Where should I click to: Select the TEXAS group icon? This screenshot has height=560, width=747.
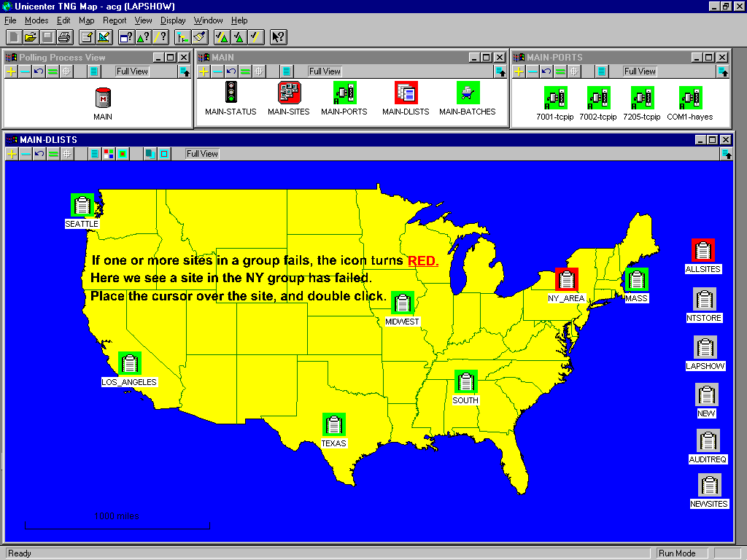pyautogui.click(x=334, y=425)
